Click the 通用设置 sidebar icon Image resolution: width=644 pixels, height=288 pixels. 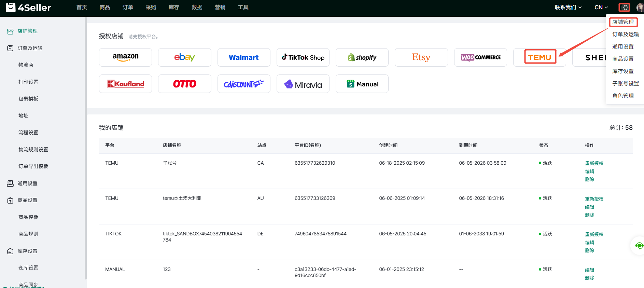click(x=10, y=183)
